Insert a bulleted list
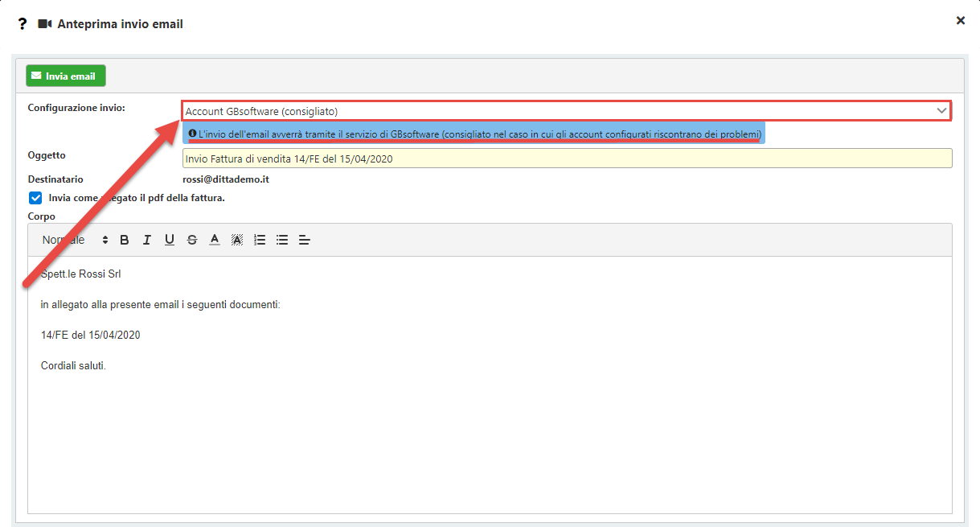This screenshot has width=980, height=527. (x=282, y=240)
